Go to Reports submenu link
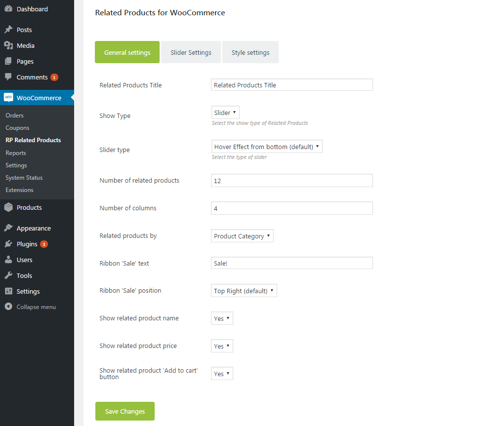504x426 pixels. [x=16, y=153]
